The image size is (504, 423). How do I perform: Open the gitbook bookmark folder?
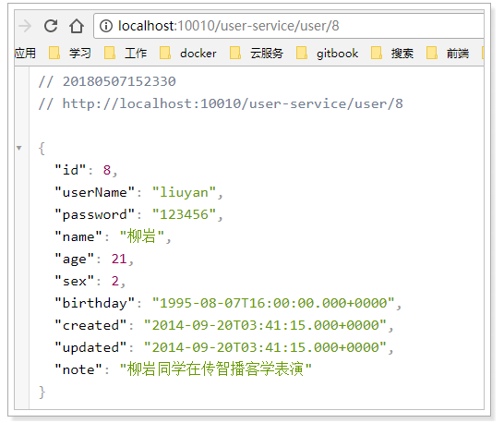tap(327, 53)
